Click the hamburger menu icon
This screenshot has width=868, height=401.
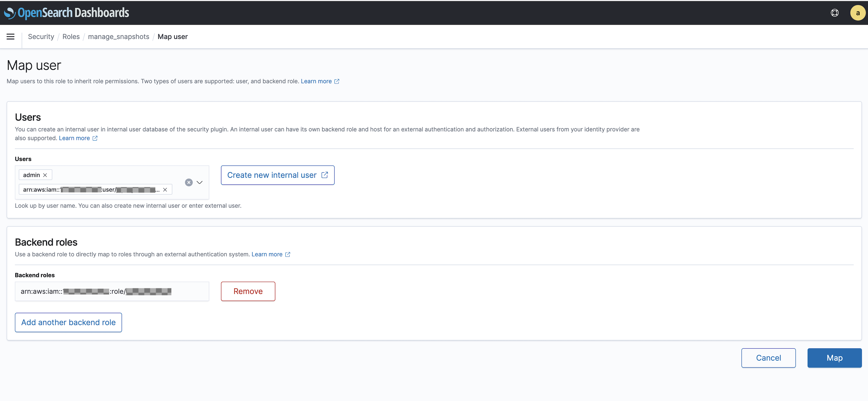coord(10,36)
